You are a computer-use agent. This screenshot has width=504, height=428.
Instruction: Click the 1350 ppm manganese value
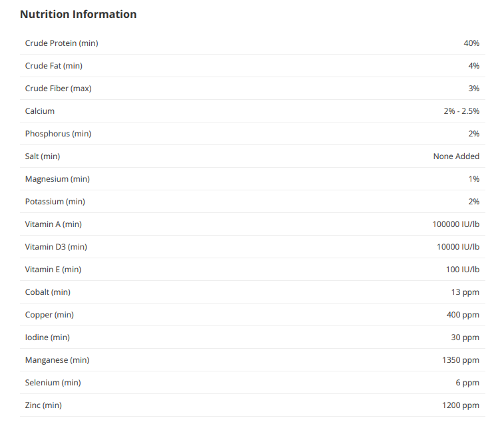461,360
